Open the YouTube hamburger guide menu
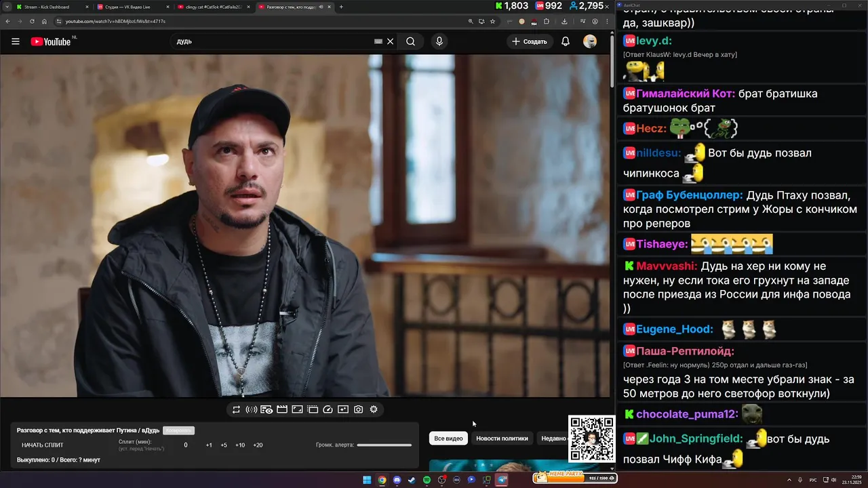 (x=15, y=41)
